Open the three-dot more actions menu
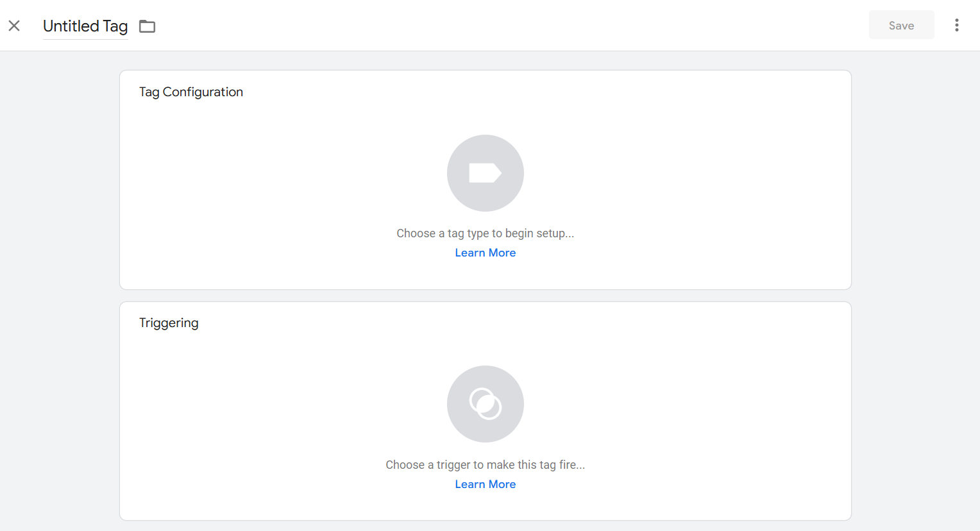The width and height of the screenshot is (980, 531). [x=956, y=25]
